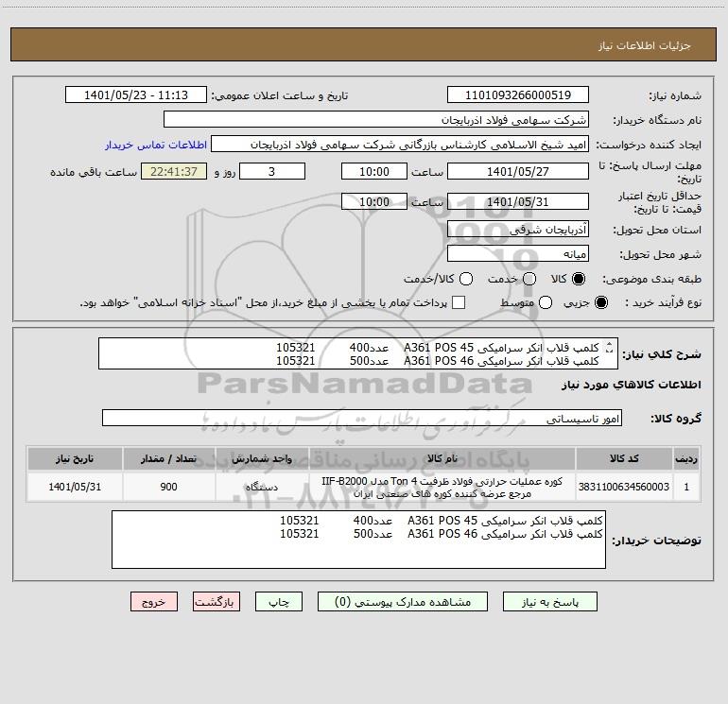Screen dimensions: 728x704
Task: Click the item name cell کوره عملیات حرارتی
Action: click(442, 487)
